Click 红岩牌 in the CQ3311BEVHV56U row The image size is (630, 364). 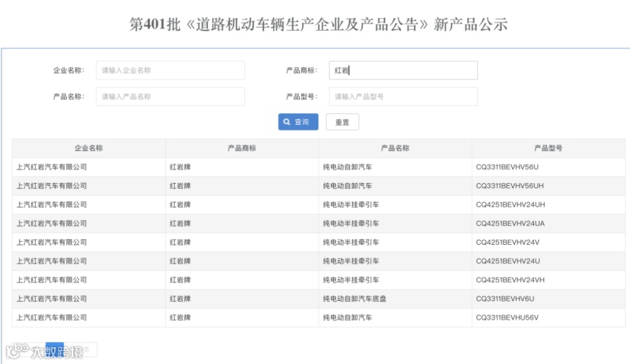[180, 167]
